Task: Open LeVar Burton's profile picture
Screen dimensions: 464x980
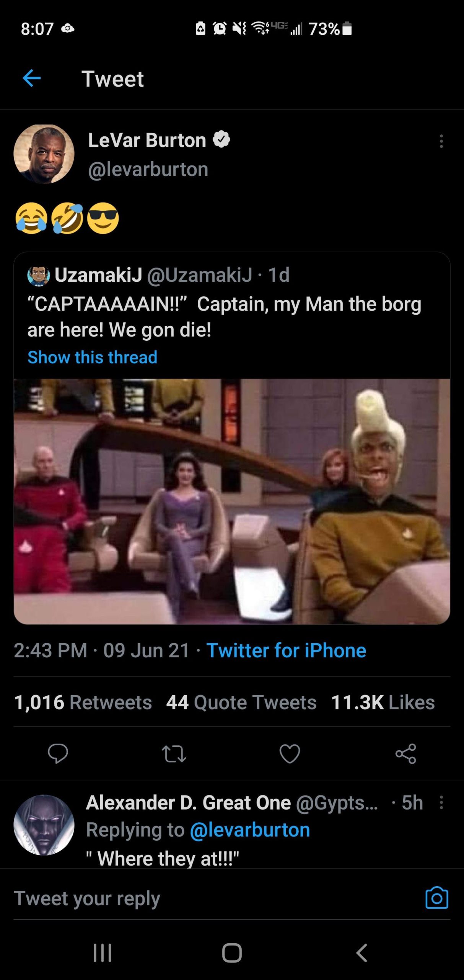Action: click(x=44, y=154)
